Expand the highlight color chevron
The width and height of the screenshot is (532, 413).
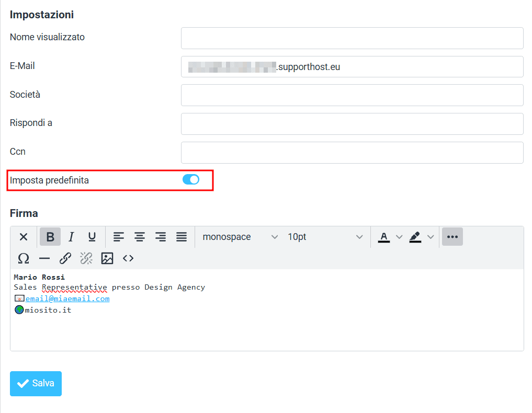[431, 237]
